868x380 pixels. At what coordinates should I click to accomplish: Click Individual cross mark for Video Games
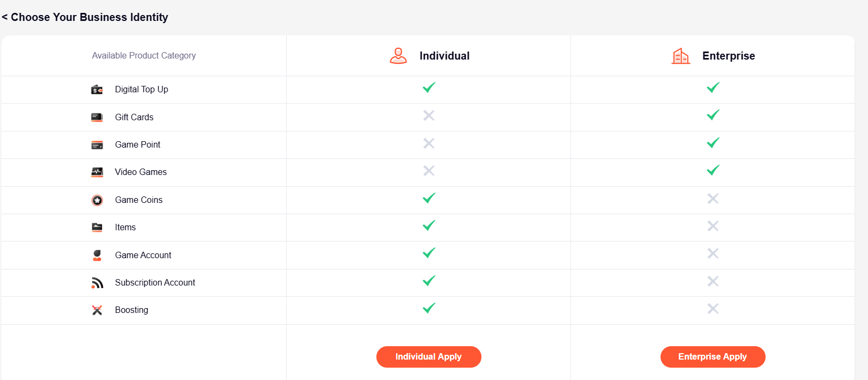pos(429,171)
